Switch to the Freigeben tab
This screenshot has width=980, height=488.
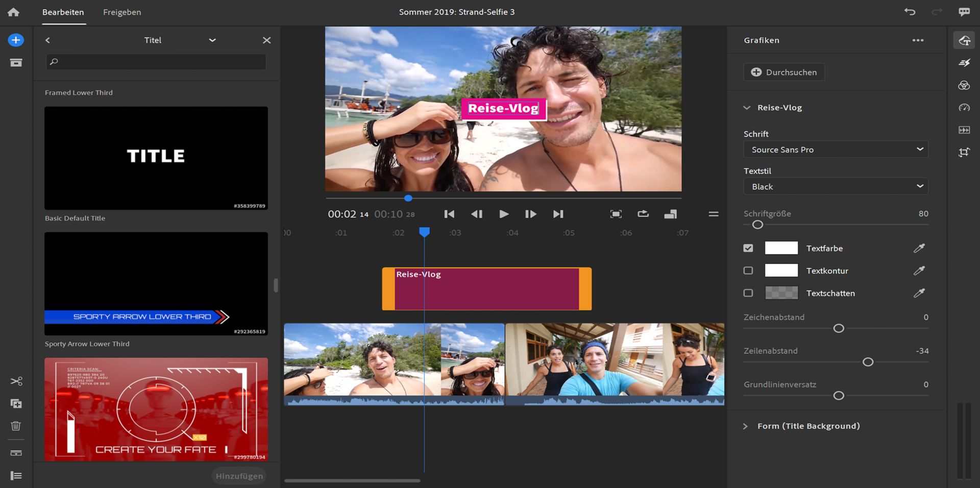tap(122, 12)
